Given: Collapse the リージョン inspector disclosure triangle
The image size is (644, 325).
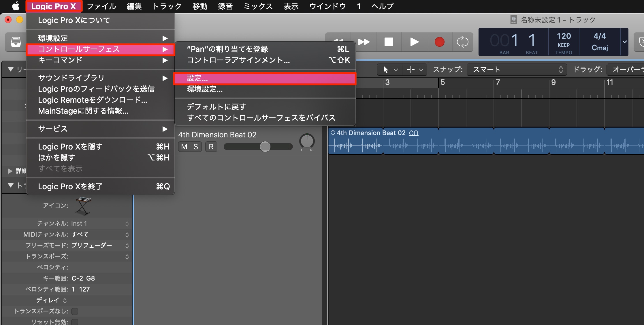Looking at the screenshot, I should coord(11,69).
